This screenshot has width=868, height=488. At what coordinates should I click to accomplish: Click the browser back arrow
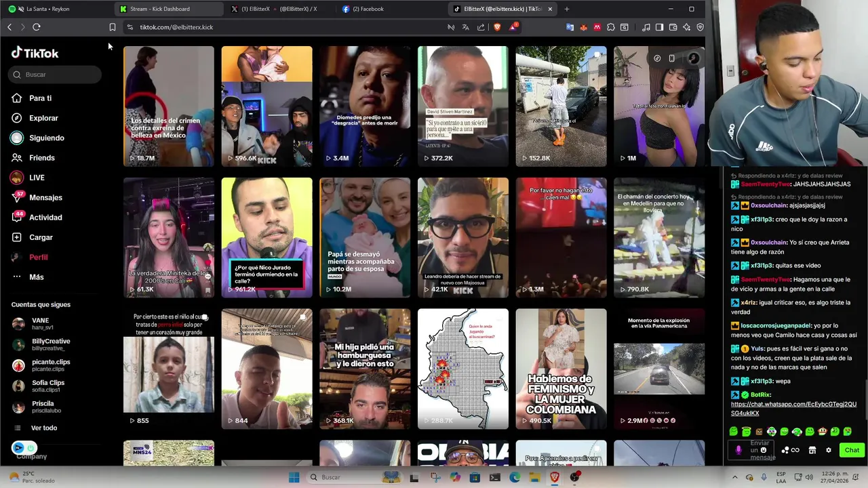point(9,27)
